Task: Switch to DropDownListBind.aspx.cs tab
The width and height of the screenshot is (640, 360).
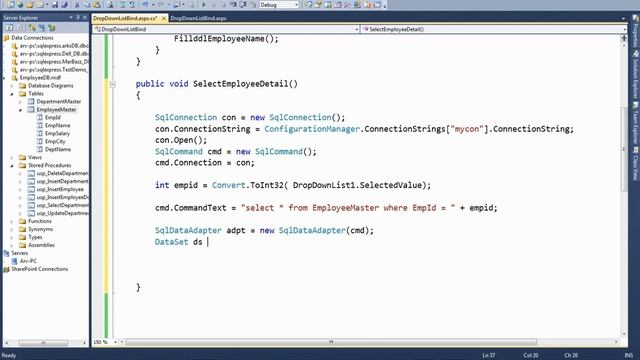Action: point(125,18)
